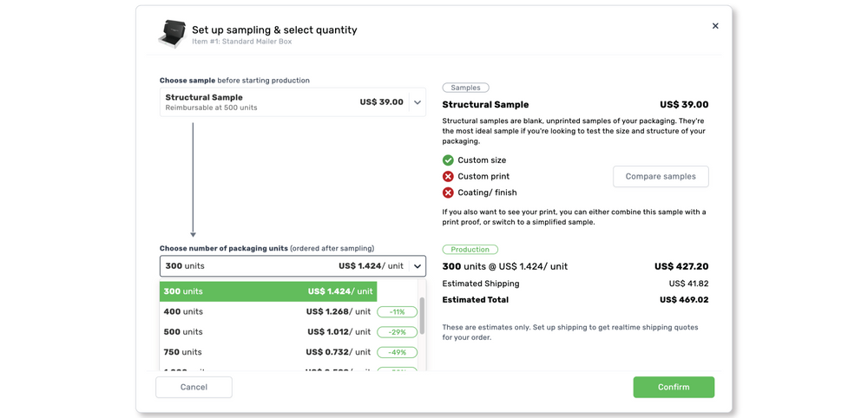The image size is (868, 418).
Task: Click the Estimated Shipping US$ 41.82 value
Action: (688, 284)
